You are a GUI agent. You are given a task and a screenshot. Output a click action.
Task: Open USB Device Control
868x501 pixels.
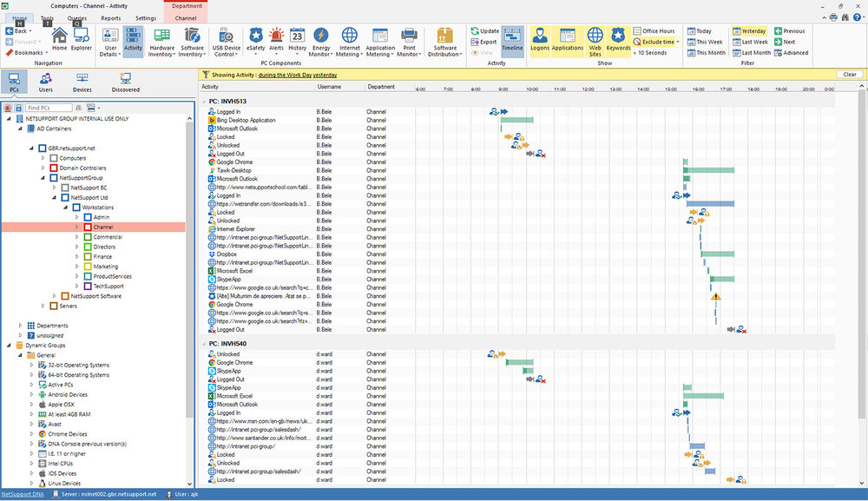[227, 42]
